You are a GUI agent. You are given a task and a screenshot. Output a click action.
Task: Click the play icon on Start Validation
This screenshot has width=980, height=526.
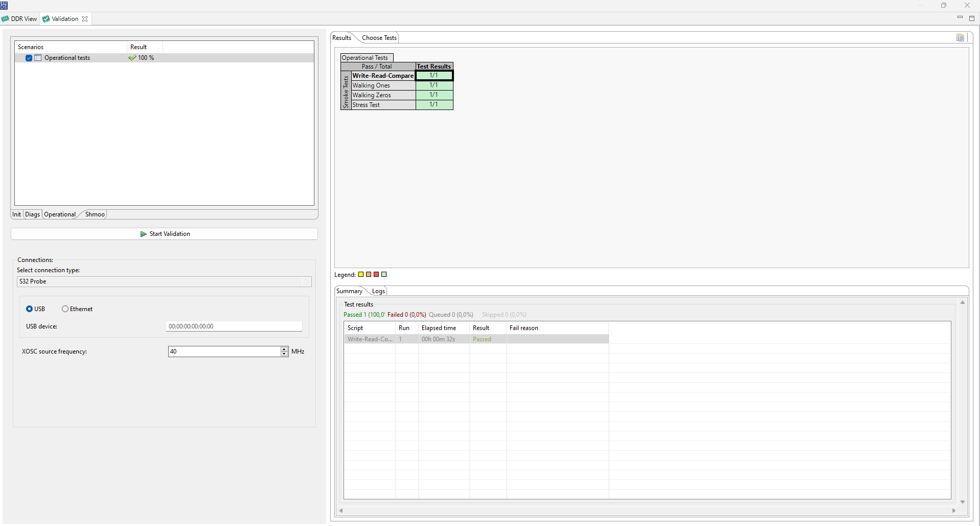pos(144,234)
